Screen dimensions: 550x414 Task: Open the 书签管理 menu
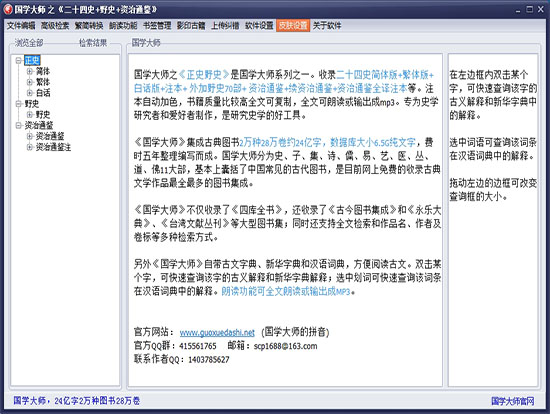click(157, 26)
